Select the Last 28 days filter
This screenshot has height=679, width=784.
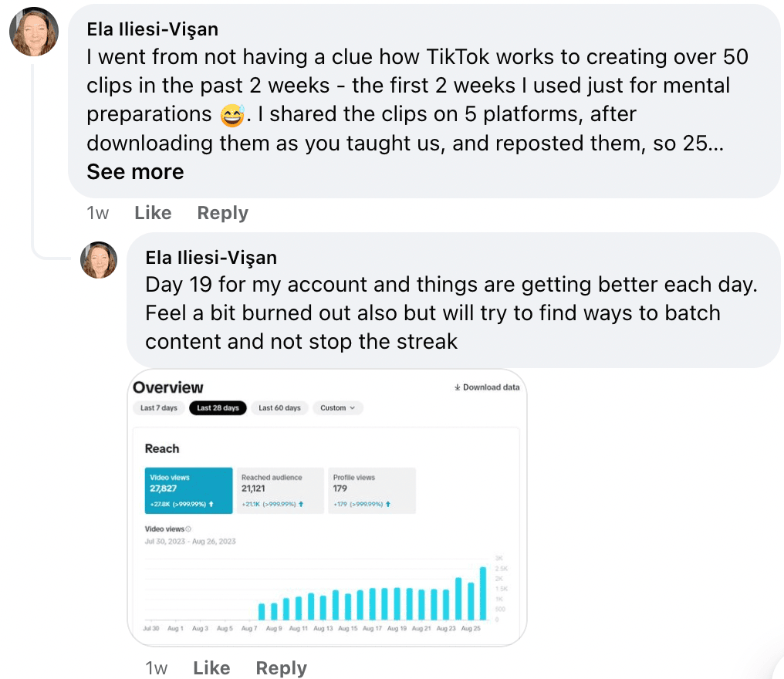pyautogui.click(x=218, y=408)
